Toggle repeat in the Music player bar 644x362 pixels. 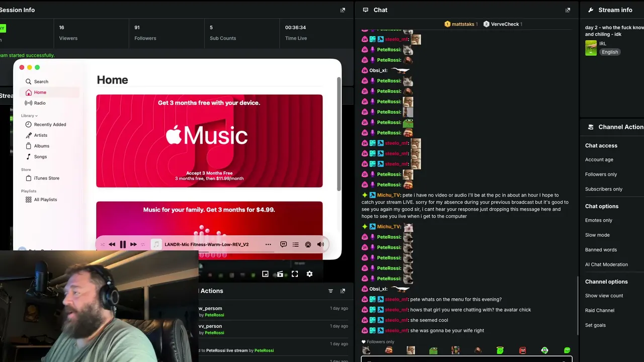tap(143, 244)
